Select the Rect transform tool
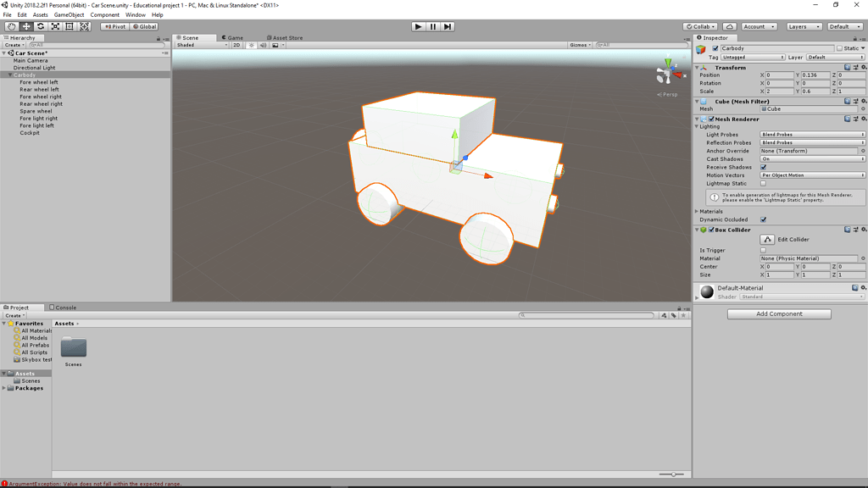Screen dimensions: 868x488 pos(70,26)
